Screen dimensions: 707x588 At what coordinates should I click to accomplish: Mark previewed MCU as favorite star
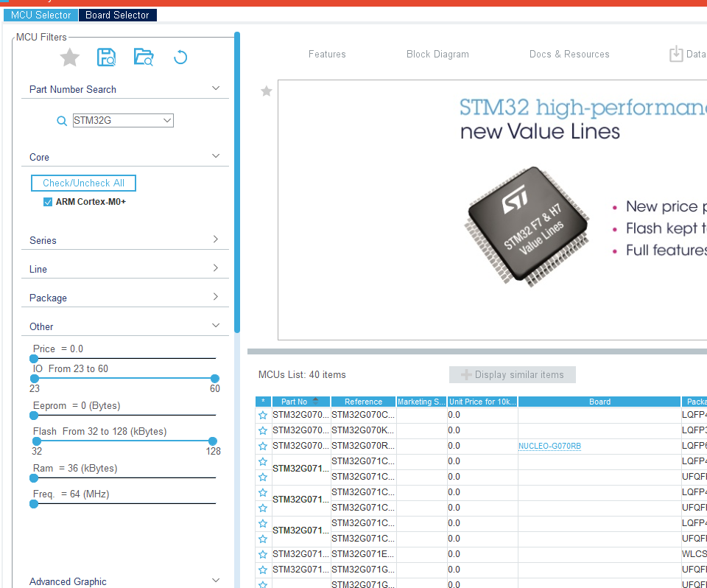pyautogui.click(x=267, y=91)
